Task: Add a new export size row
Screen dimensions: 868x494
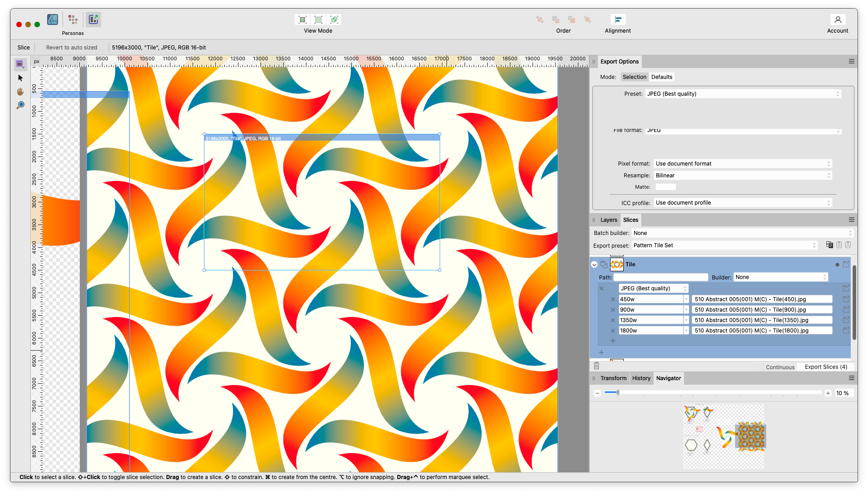Action: 613,341
